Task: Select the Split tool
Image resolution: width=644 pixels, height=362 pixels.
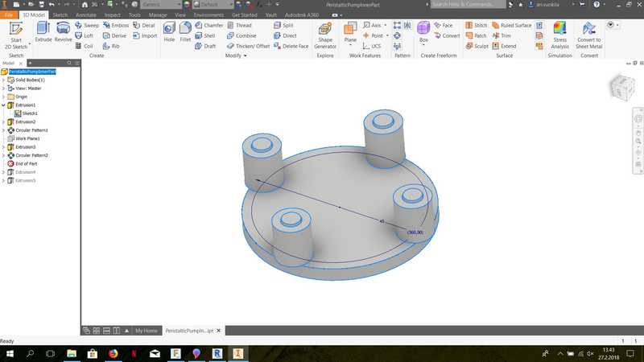Action: (283, 26)
